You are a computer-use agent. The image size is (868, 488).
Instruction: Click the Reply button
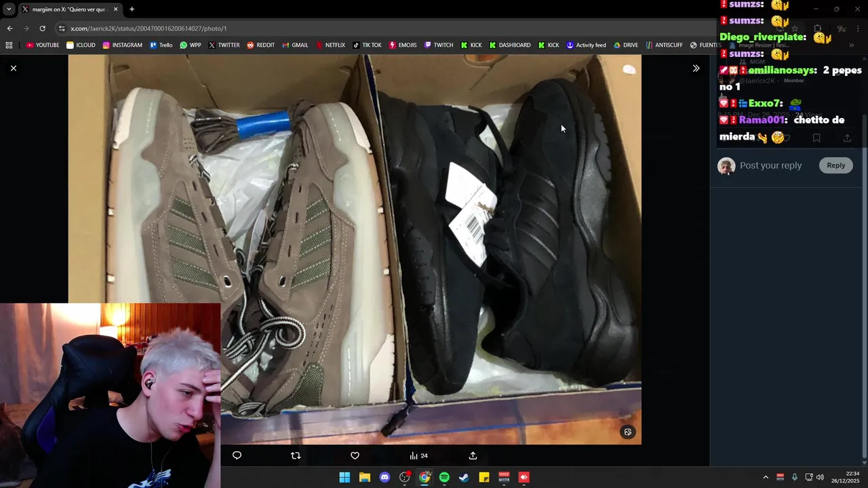click(x=835, y=165)
